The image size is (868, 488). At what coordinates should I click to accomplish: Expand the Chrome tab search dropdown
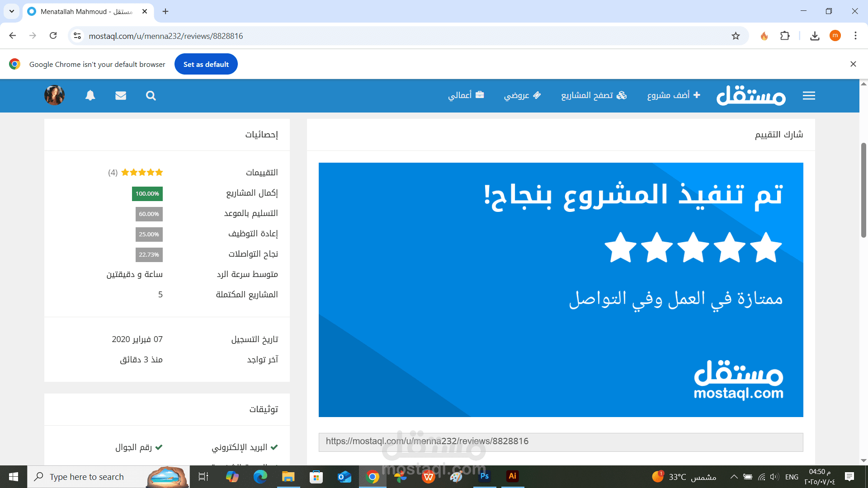[x=11, y=11]
